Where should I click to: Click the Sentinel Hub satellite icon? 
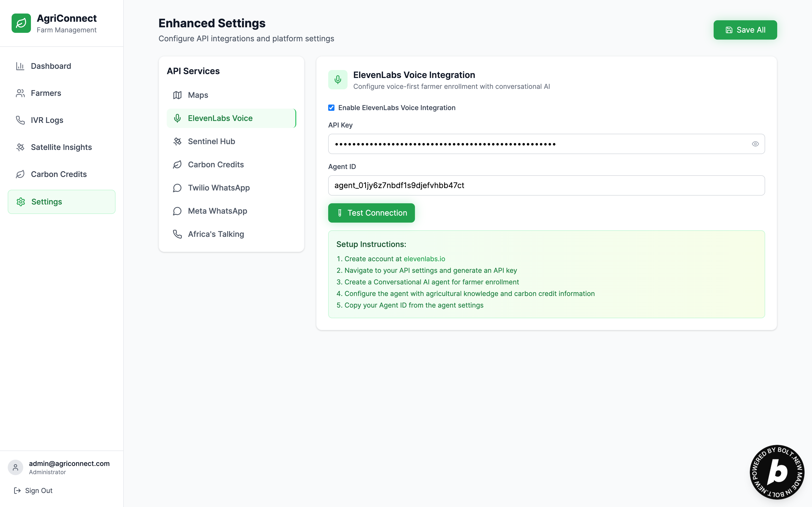177,141
